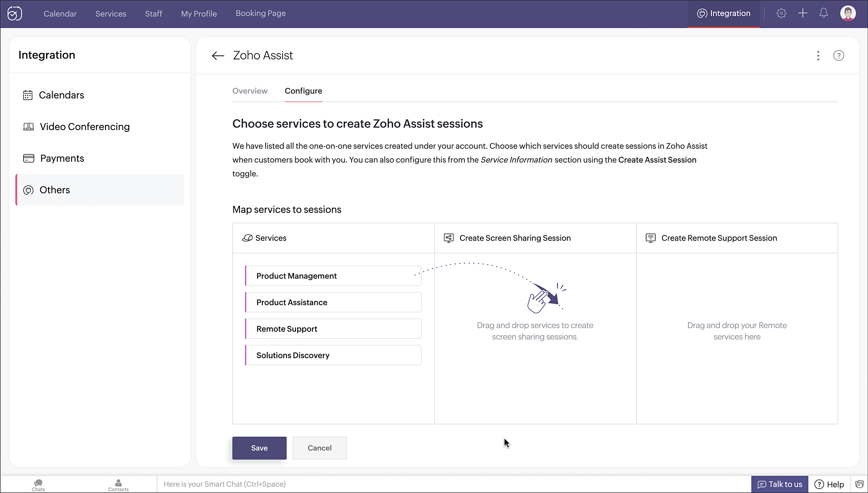This screenshot has width=868, height=493.
Task: Open the settings gear icon
Action: (x=781, y=13)
